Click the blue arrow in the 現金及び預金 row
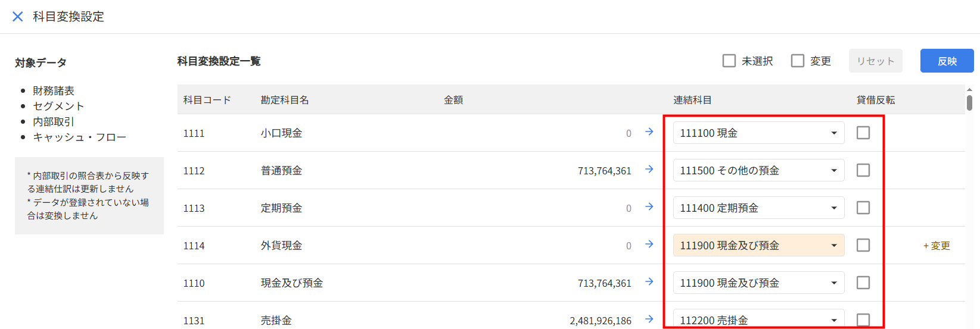Image resolution: width=980 pixels, height=329 pixels. coord(649,282)
